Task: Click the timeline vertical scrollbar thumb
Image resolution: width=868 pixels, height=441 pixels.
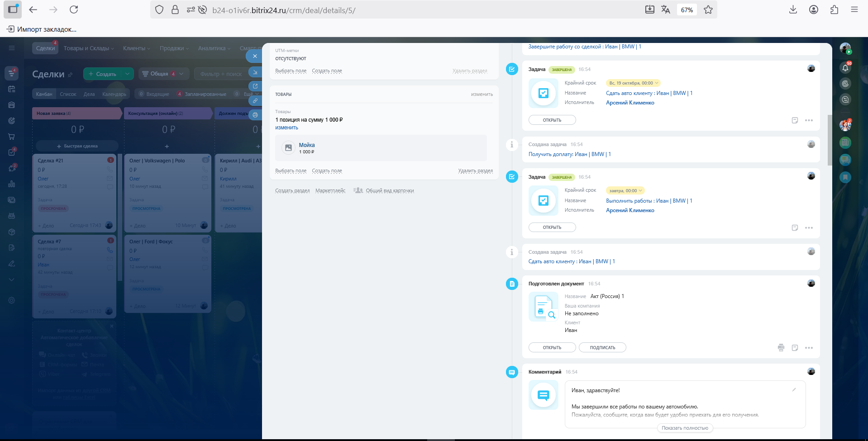Action: coord(829,140)
